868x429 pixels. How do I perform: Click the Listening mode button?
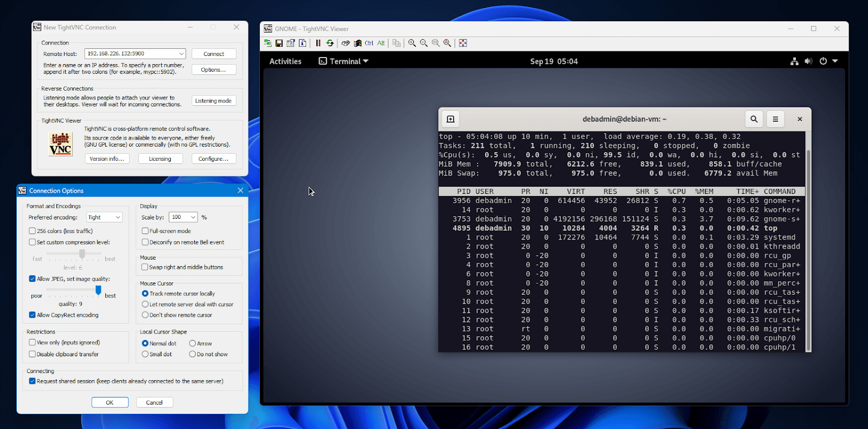(213, 100)
